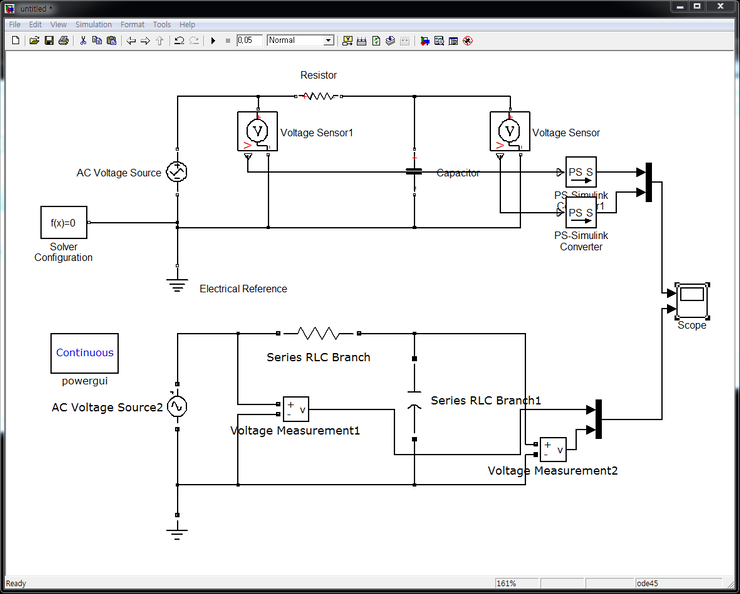This screenshot has width=740, height=594.
Task: Select the lower Mux bar near Voltage Measurement2
Action: tap(598, 419)
